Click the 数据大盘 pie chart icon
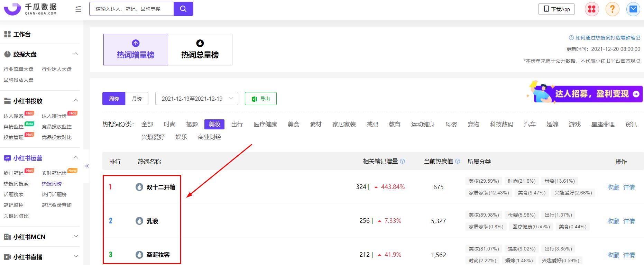Image resolution: width=644 pixels, height=265 pixels. point(7,54)
